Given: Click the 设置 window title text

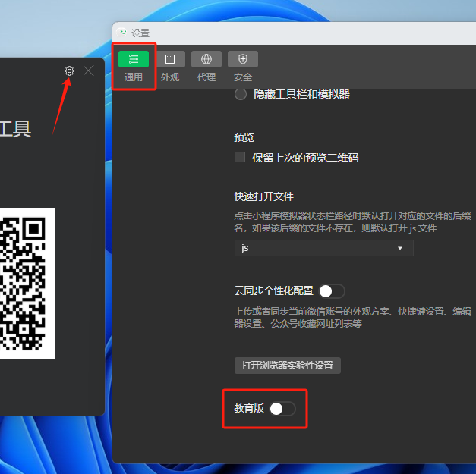Looking at the screenshot, I should 140,33.
